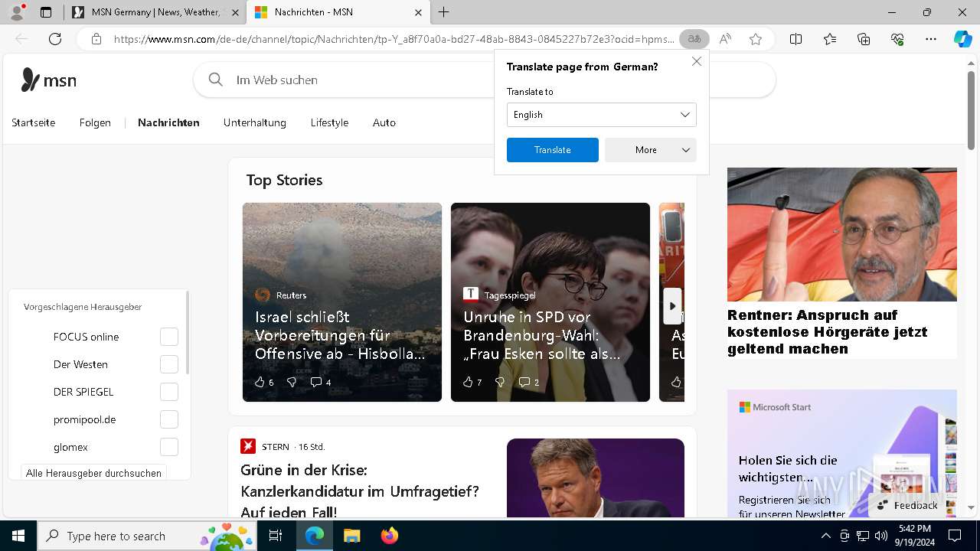Add page to favorites star icon
Image resolution: width=980 pixels, height=551 pixels.
point(756,39)
